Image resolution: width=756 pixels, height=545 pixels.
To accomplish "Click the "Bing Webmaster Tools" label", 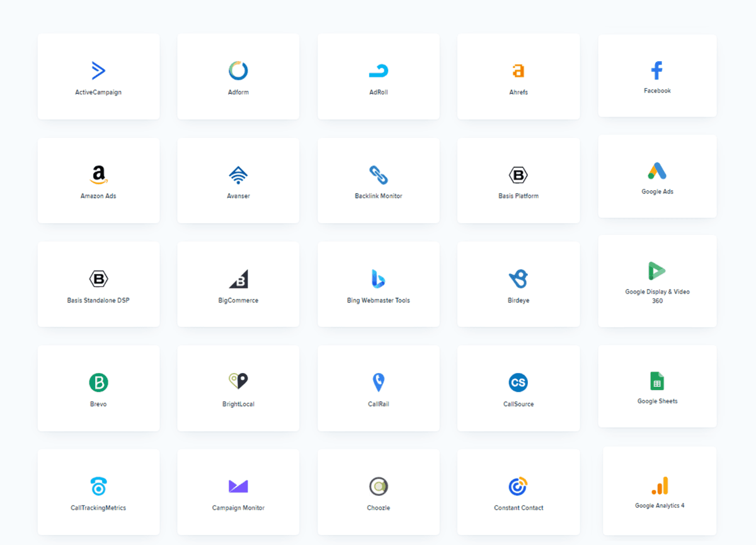I will [379, 301].
